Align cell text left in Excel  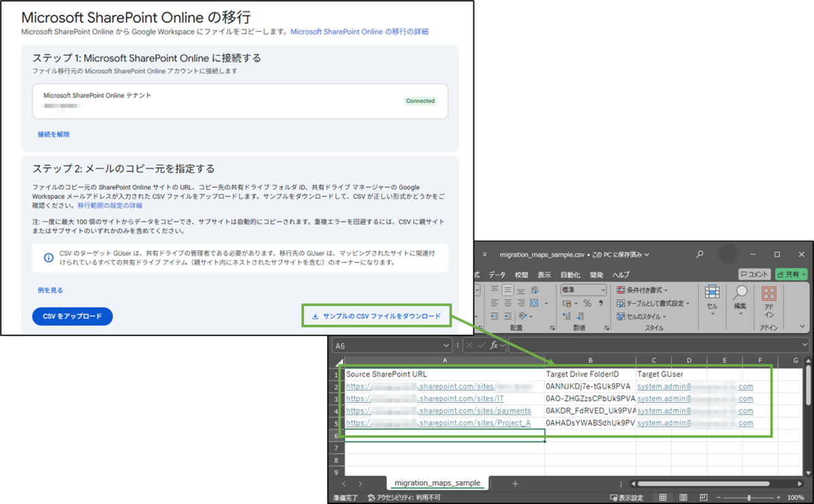tap(495, 303)
